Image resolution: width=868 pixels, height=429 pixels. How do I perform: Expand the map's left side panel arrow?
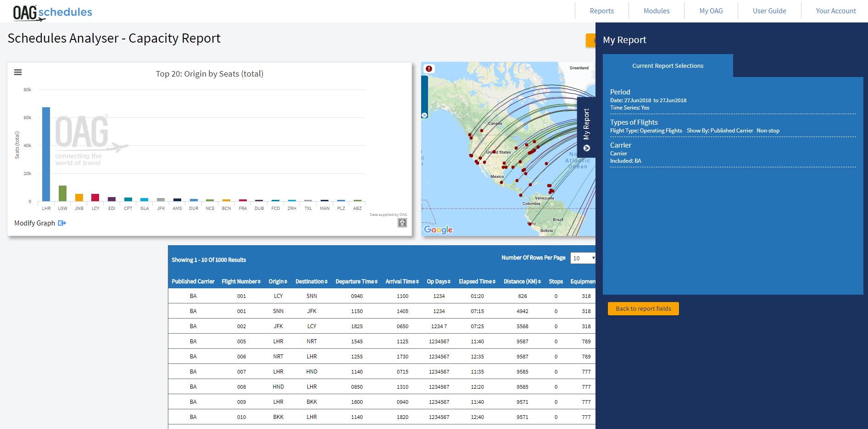(x=424, y=115)
